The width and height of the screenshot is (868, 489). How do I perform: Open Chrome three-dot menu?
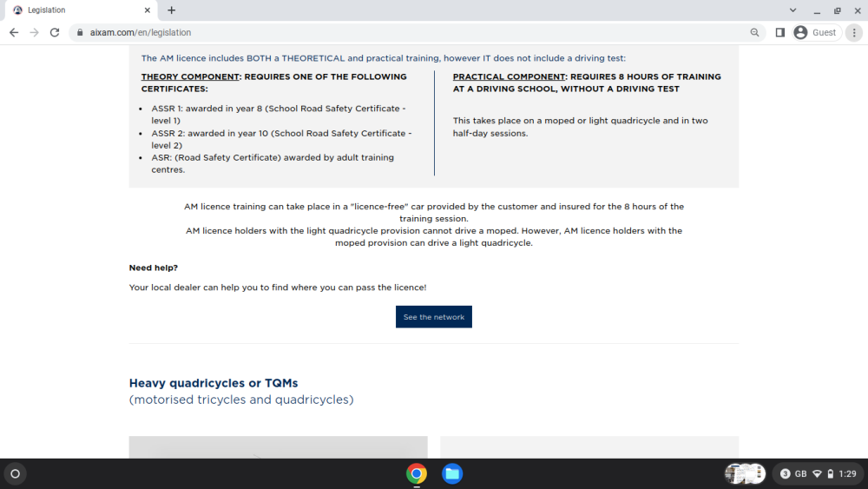[854, 33]
